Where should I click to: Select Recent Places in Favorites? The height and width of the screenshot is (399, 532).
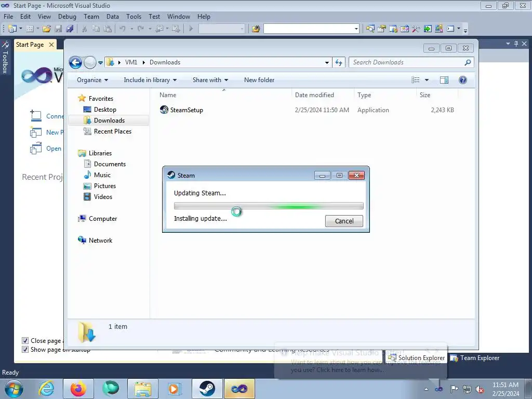[x=112, y=131]
